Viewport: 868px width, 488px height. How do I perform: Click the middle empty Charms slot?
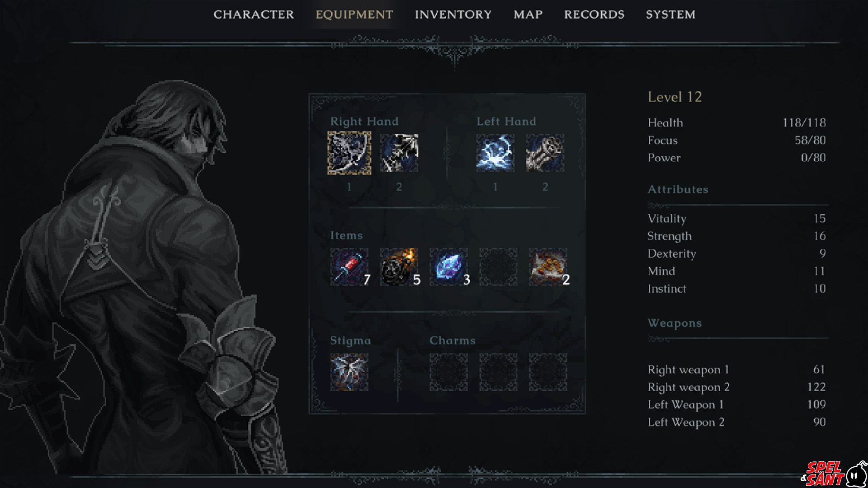coord(498,372)
